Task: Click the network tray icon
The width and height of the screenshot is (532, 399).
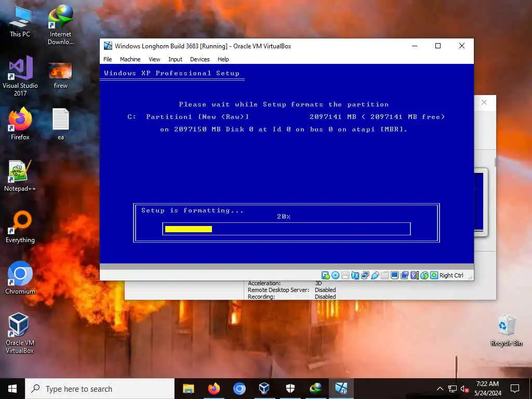Action: [453, 389]
